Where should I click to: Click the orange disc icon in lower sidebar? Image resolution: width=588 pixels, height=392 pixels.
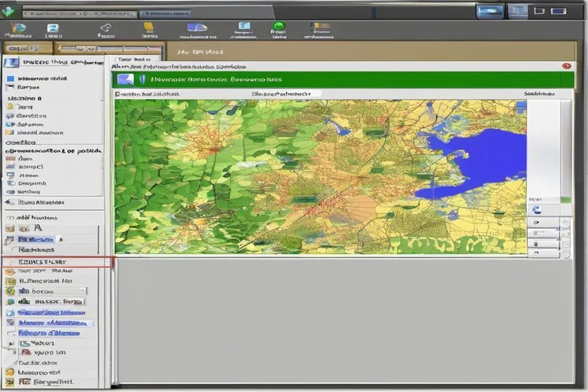pos(10,271)
